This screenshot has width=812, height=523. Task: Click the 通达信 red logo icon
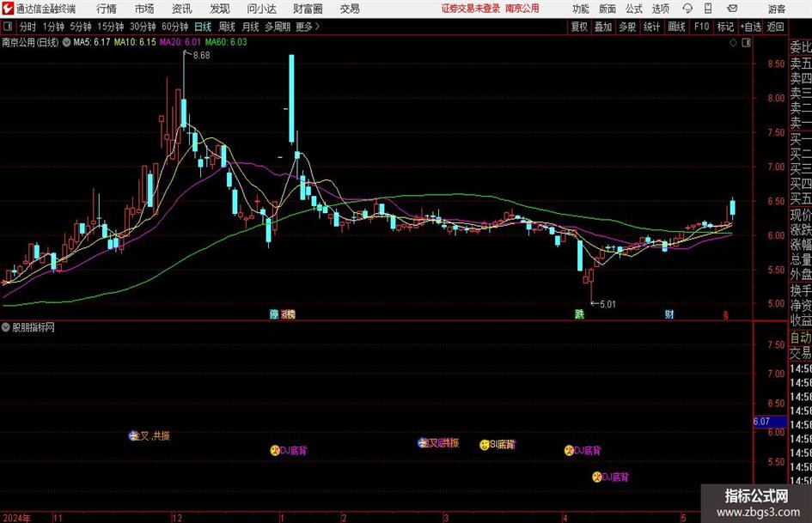pos(7,9)
